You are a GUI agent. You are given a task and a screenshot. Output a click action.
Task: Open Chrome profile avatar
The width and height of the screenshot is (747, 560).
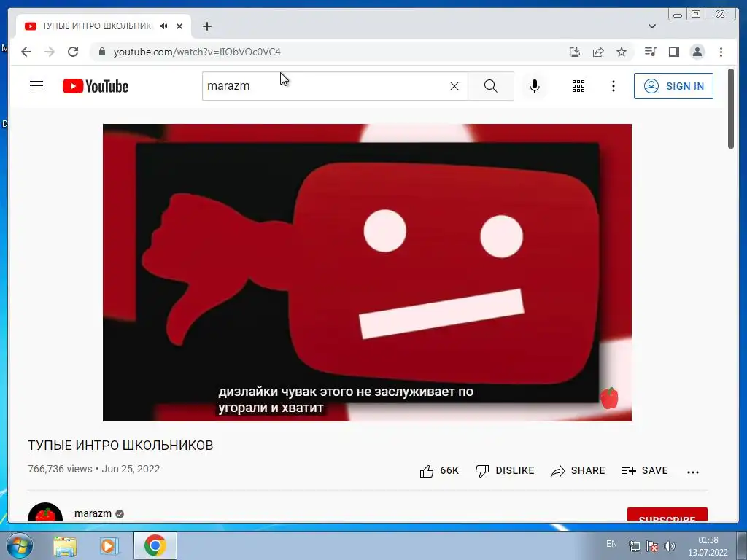pos(697,52)
